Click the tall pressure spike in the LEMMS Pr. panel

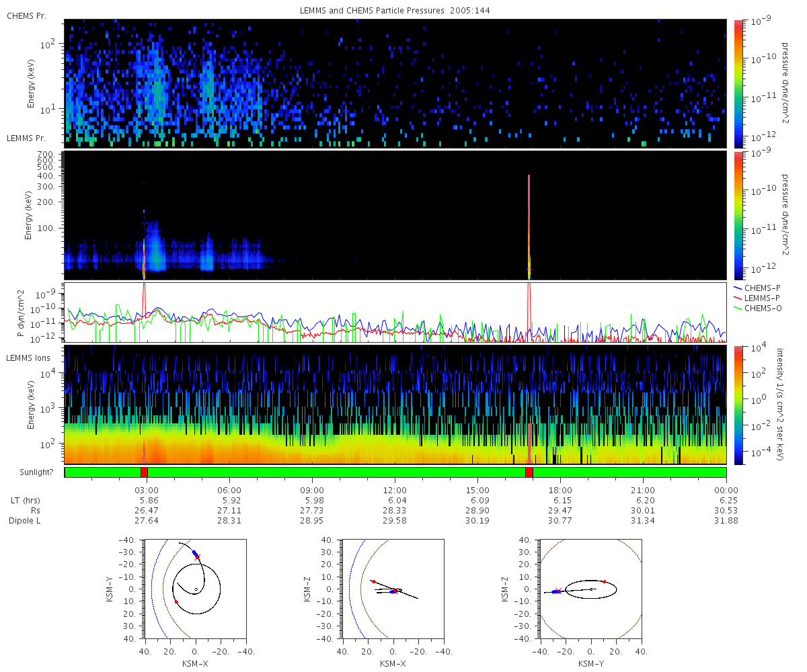click(x=529, y=227)
